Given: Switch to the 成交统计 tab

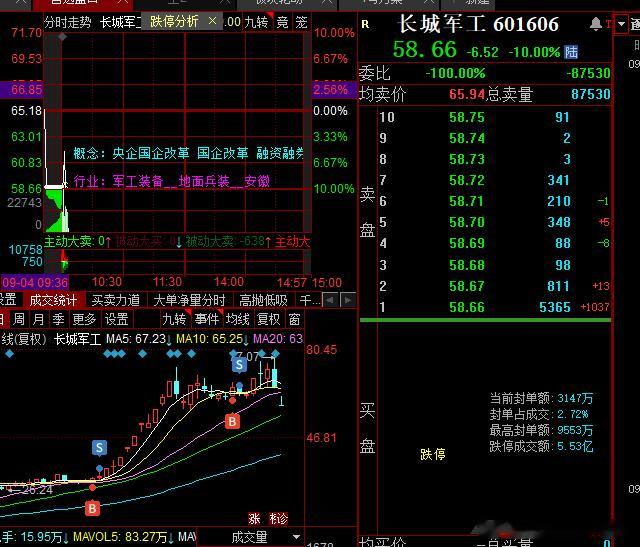Looking at the screenshot, I should click(53, 300).
